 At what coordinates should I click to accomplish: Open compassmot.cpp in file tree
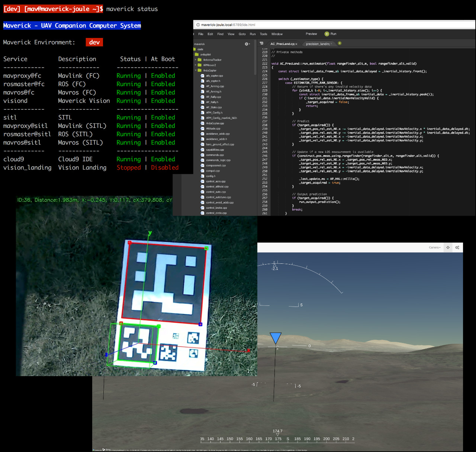(216, 166)
